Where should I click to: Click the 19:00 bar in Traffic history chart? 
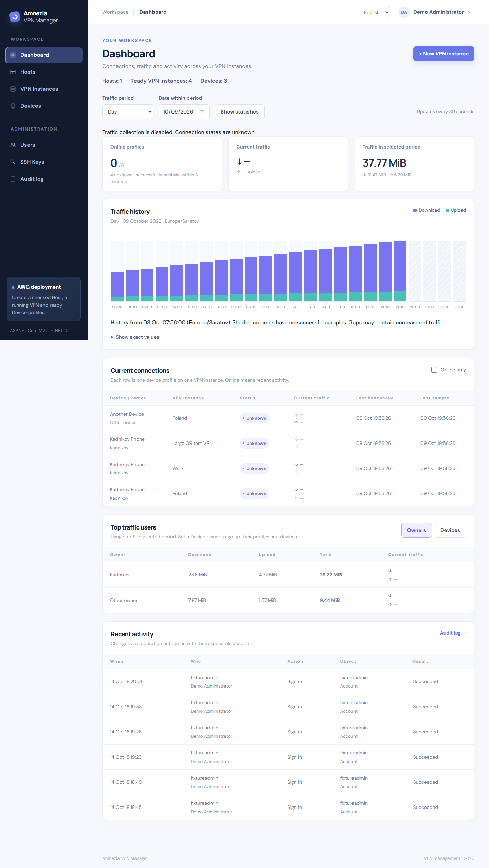(x=400, y=271)
